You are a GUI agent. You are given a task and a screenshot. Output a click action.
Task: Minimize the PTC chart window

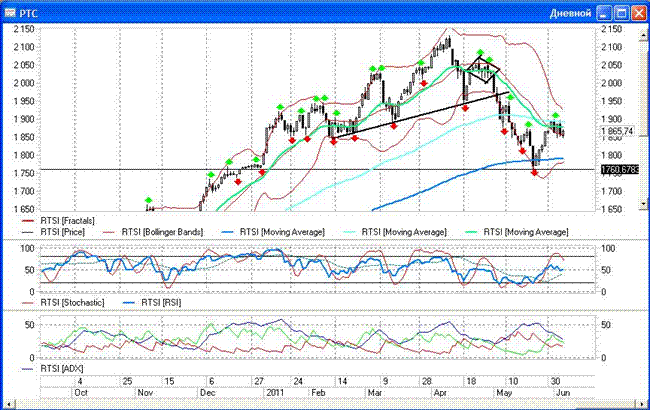click(x=604, y=13)
